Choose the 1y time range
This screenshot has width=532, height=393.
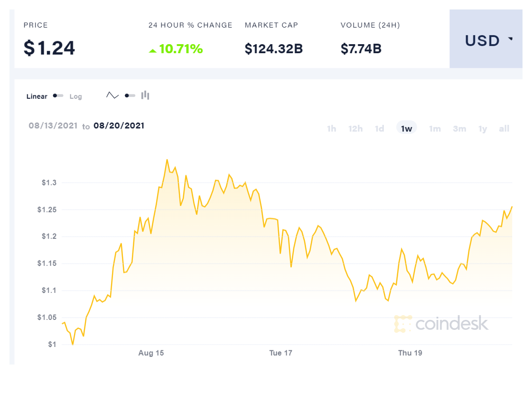[x=483, y=129]
